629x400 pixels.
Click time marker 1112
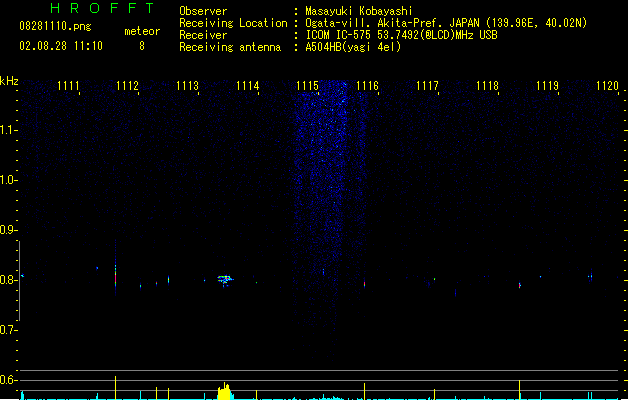tap(127, 86)
